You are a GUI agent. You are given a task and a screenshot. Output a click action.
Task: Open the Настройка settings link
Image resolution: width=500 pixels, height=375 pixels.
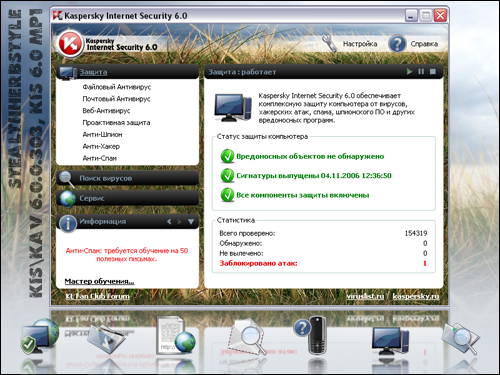pyautogui.click(x=360, y=44)
